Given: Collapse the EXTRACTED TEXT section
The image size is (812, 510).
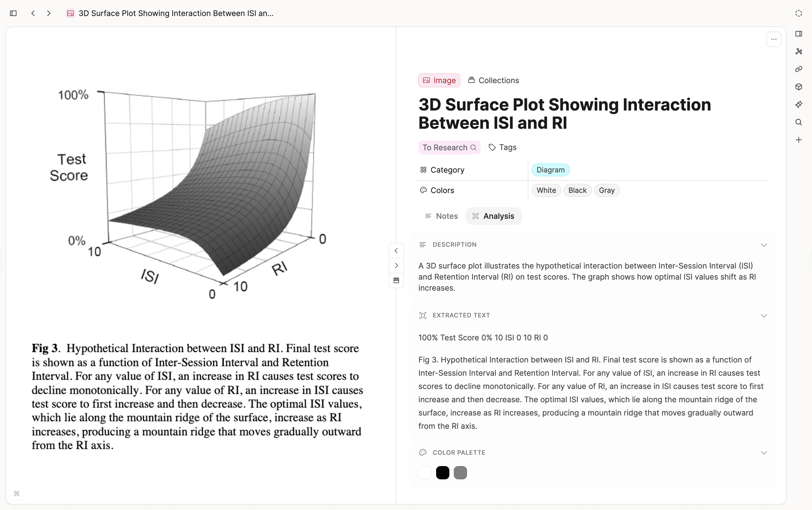Looking at the screenshot, I should (764, 316).
